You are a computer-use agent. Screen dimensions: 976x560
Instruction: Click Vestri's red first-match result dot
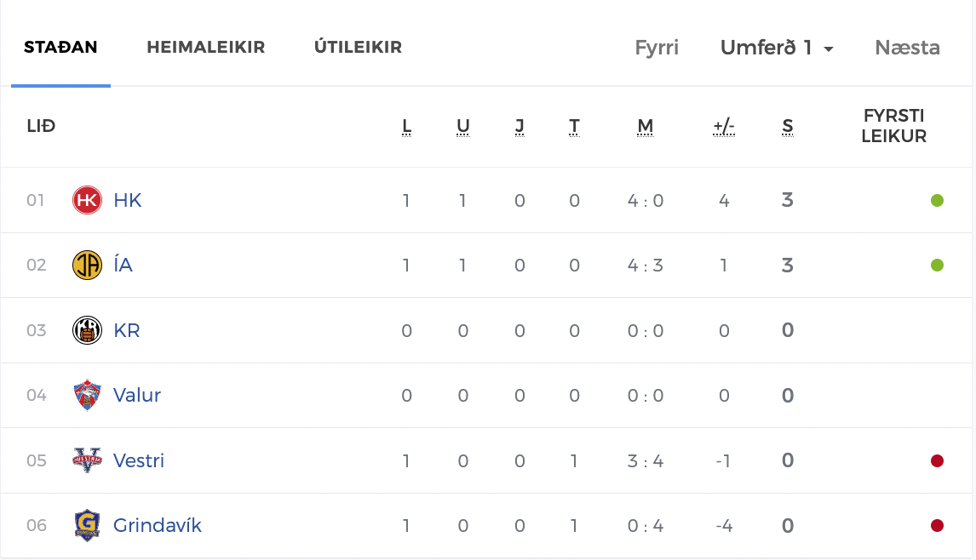tap(937, 460)
